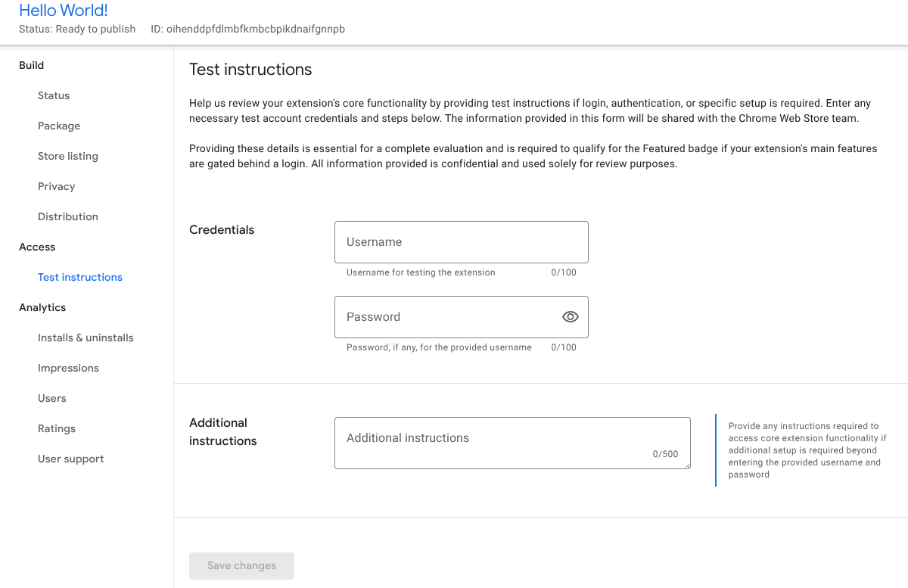Screen dimensions: 908x588
Task: Click the Build section header
Action: pyautogui.click(x=31, y=65)
